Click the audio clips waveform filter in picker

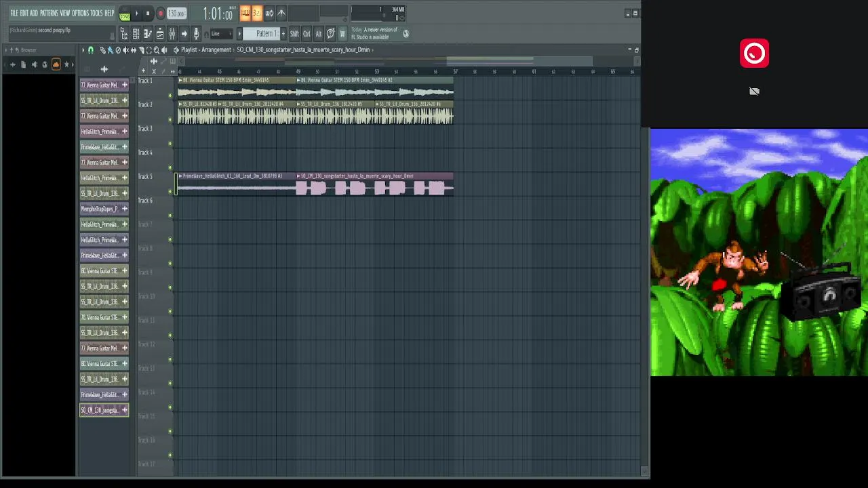(x=104, y=68)
